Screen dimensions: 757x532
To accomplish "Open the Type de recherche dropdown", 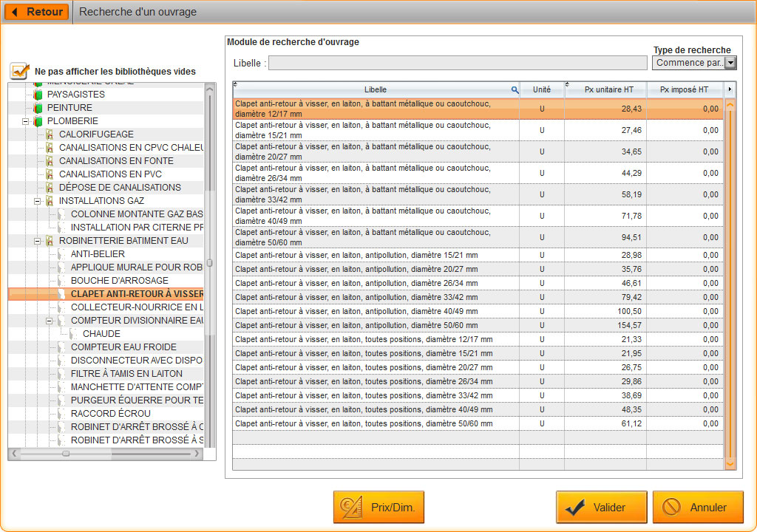I will click(730, 63).
